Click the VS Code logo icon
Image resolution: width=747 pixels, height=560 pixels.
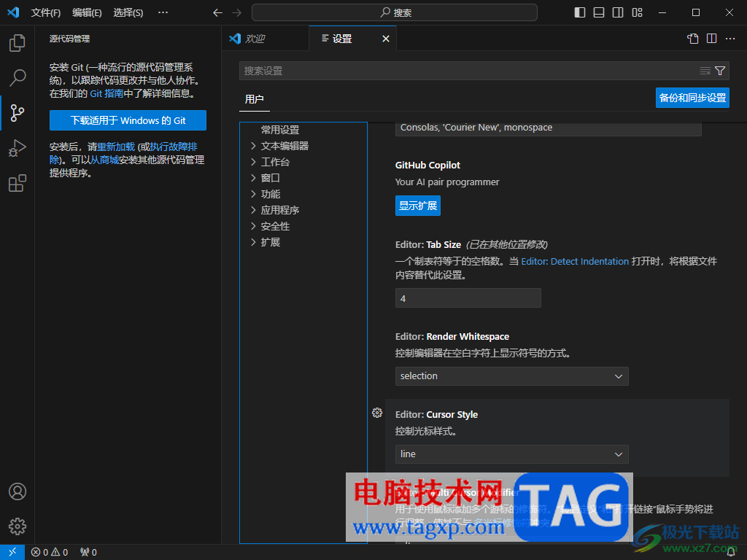(13, 12)
